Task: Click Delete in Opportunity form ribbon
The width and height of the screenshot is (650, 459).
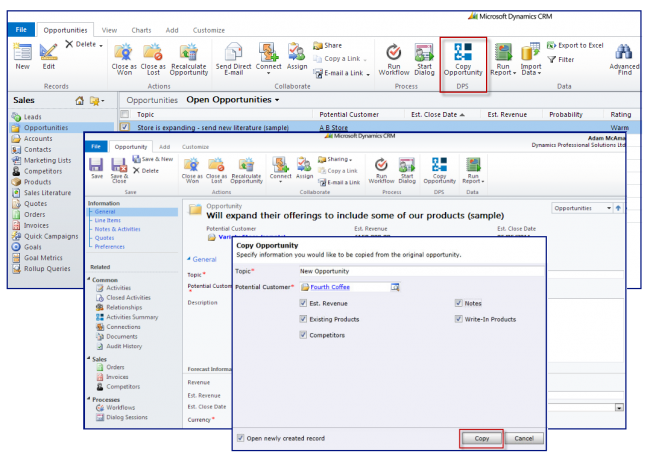Action: pos(146,170)
